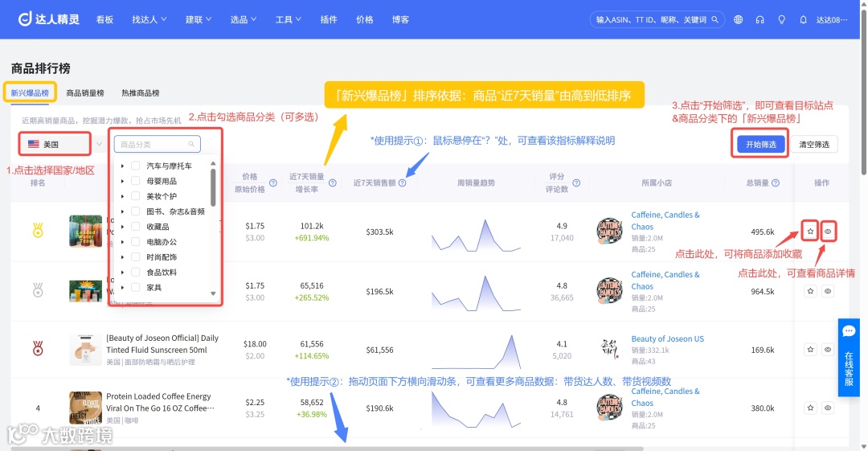Check the 家具 category
This screenshot has width=868, height=451.
pos(135,288)
